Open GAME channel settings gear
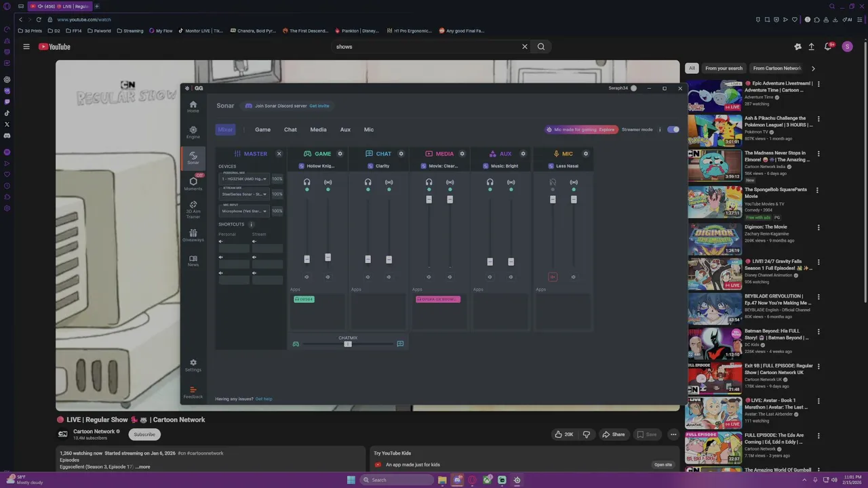 (x=340, y=154)
